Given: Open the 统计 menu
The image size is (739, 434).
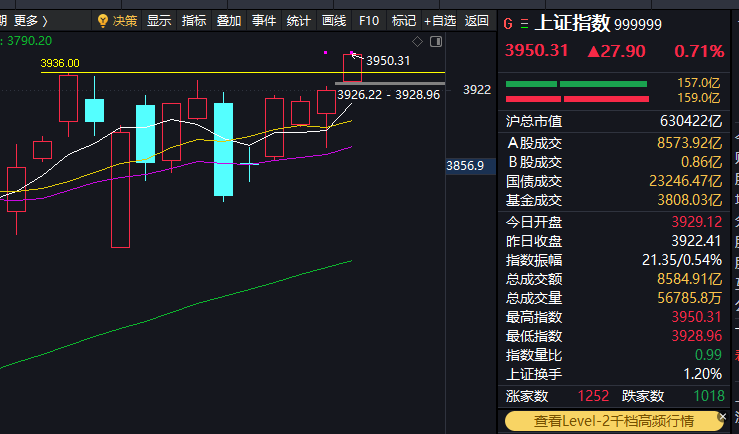Looking at the screenshot, I should 298,21.
